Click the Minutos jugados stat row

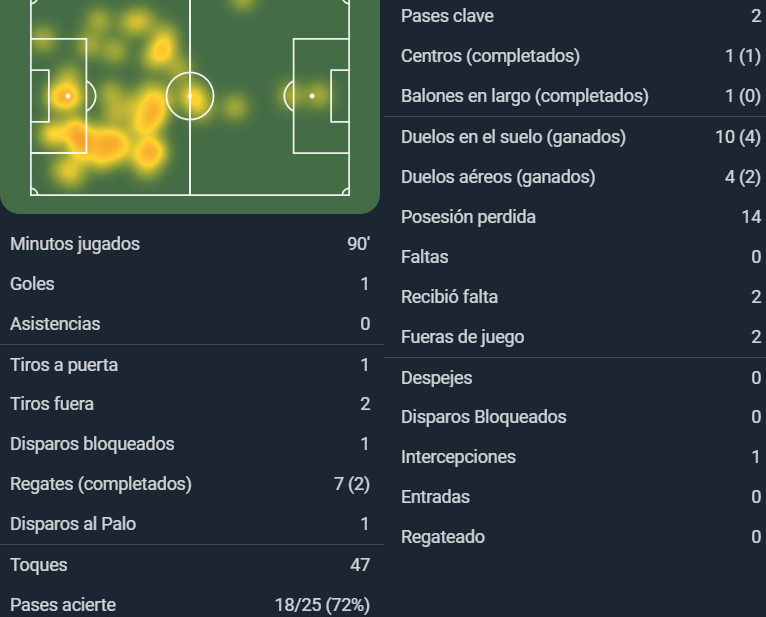[190, 244]
